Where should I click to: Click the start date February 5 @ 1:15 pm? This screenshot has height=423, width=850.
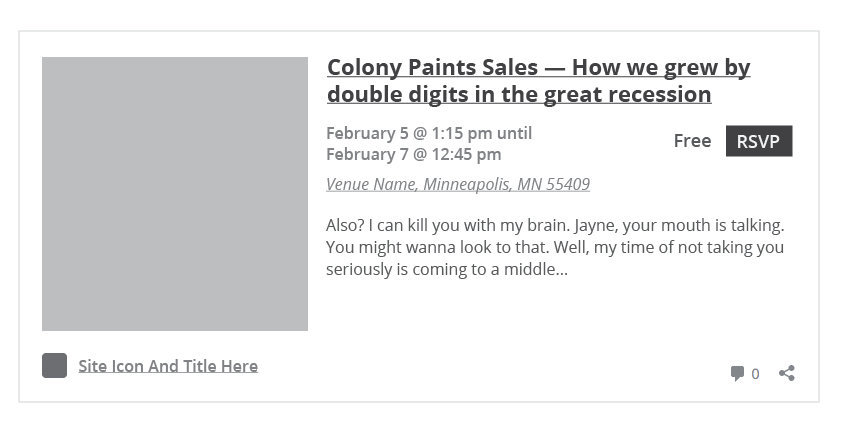tap(409, 133)
